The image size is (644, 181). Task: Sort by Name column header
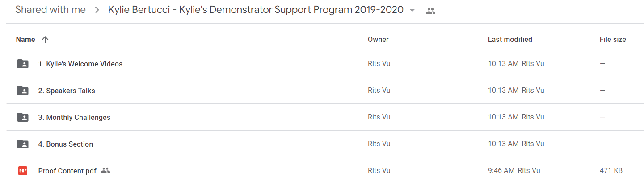tap(25, 39)
